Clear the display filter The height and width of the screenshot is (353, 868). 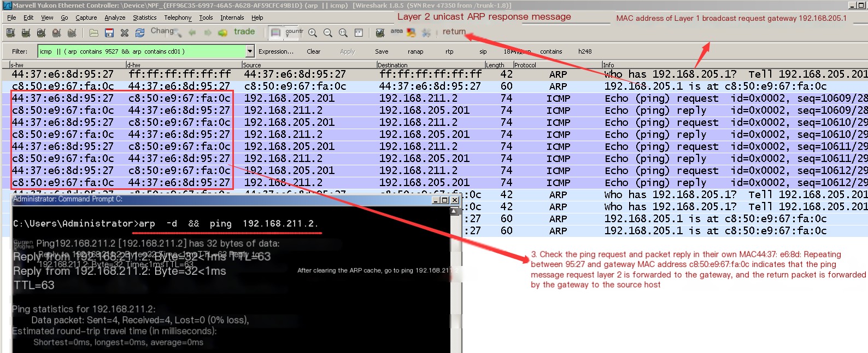coord(314,51)
